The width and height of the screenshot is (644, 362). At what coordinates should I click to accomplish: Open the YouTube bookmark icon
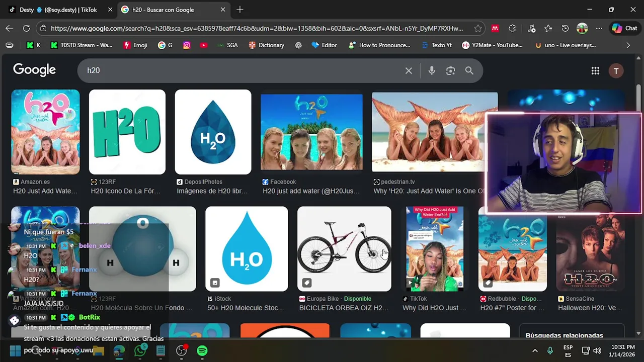click(203, 45)
